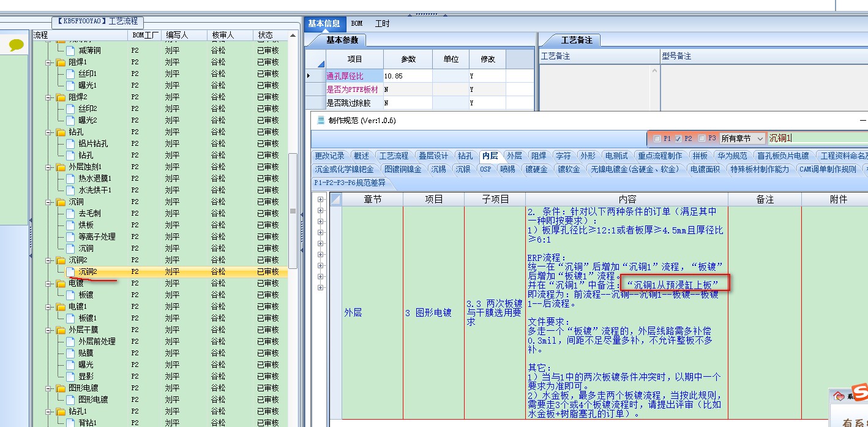The height and width of the screenshot is (427, 868).
Task: Click the 附件 column header
Action: click(x=838, y=199)
